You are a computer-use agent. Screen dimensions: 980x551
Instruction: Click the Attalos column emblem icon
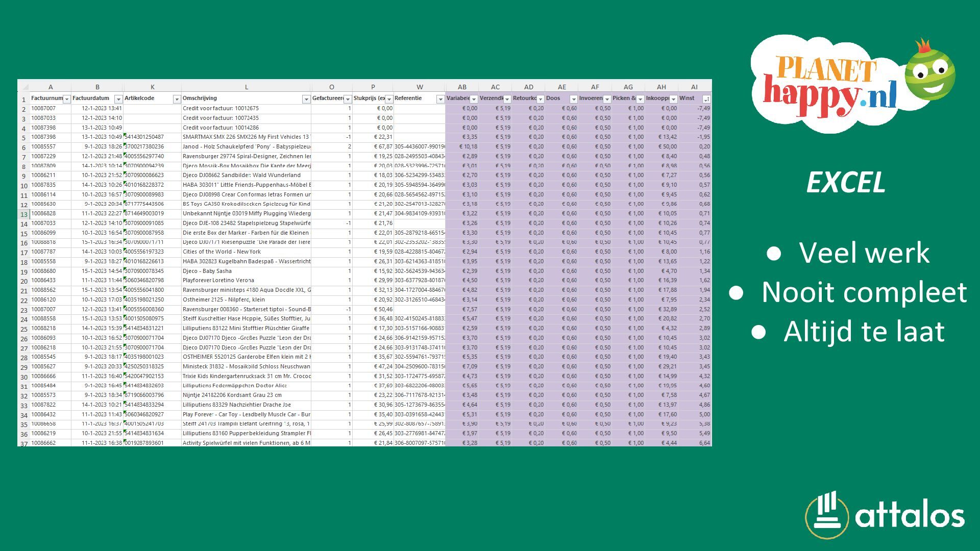pyautogui.click(x=827, y=514)
